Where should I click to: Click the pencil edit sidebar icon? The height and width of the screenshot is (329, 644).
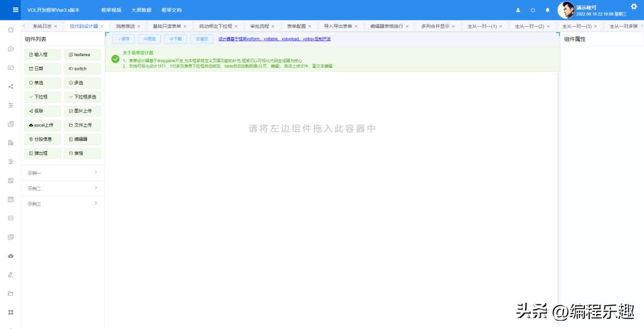pyautogui.click(x=11, y=275)
